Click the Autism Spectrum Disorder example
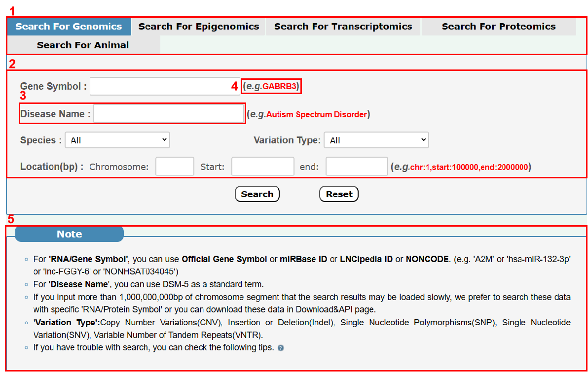Screen dimensions: 588x372 [316, 115]
